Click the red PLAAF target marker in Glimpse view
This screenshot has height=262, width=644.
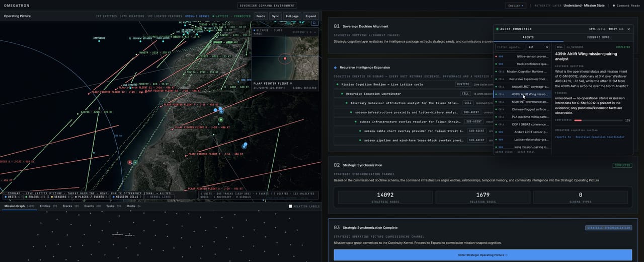tap(285, 59)
